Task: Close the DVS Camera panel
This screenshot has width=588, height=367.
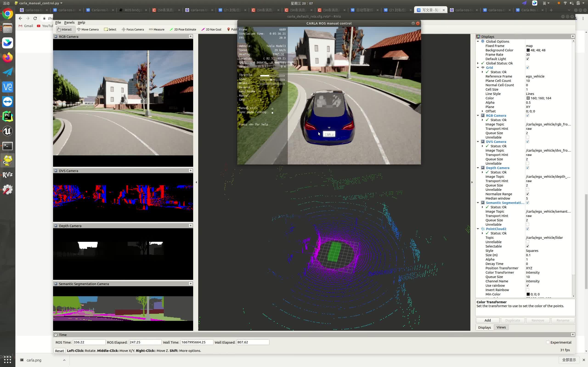Action: tap(190, 171)
